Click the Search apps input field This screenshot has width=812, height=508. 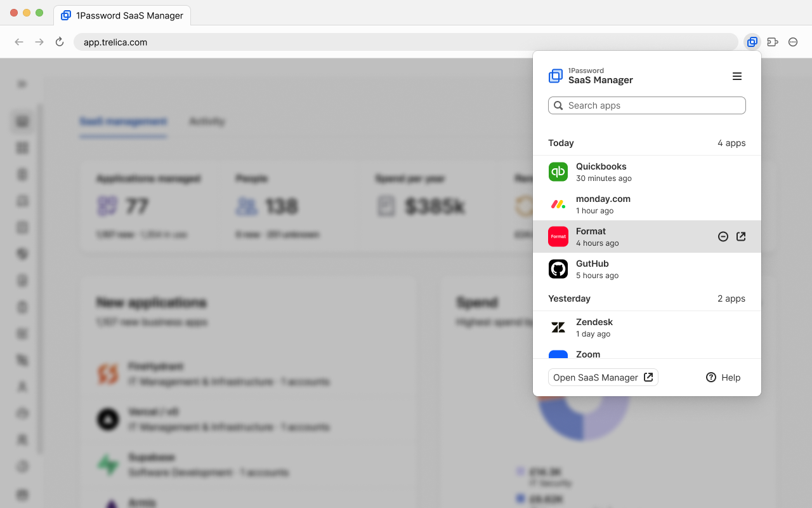click(646, 105)
